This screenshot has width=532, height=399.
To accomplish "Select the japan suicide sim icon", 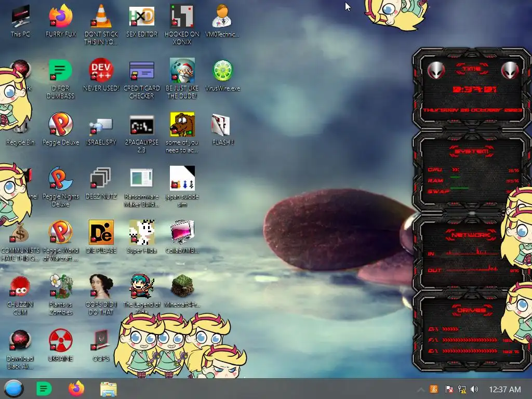I will 182,187.
